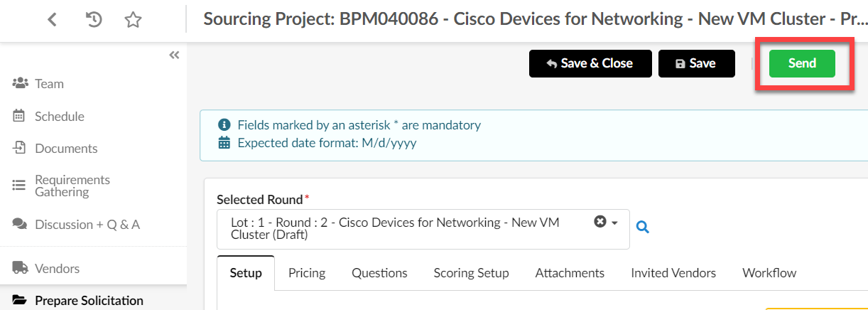Switch to the Pricing tab
The height and width of the screenshot is (310, 868).
[307, 273]
